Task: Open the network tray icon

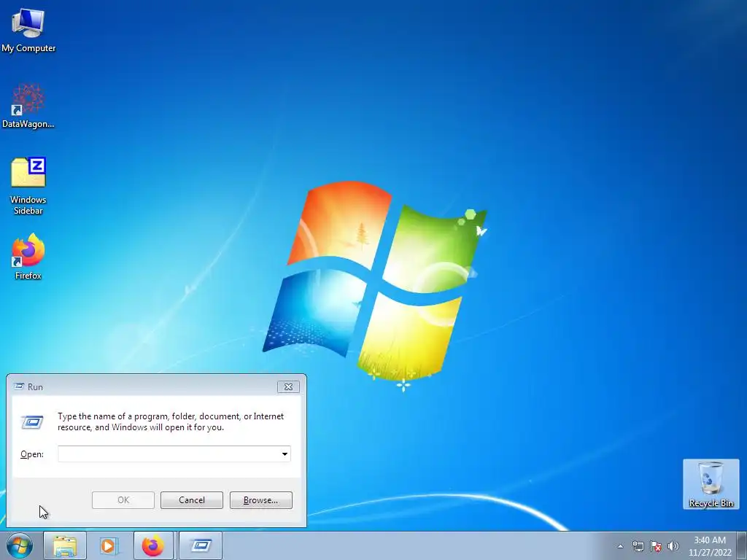Action: pyautogui.click(x=638, y=546)
